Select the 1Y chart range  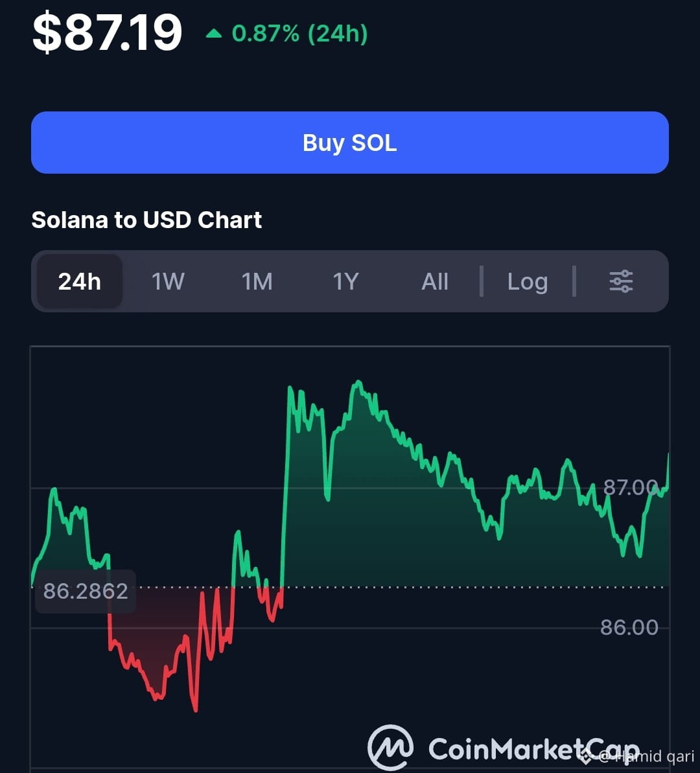[x=345, y=281]
